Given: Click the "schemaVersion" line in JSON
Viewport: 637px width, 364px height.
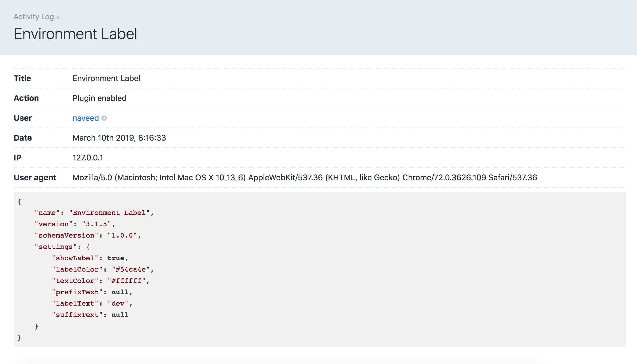Looking at the screenshot, I should point(88,236).
